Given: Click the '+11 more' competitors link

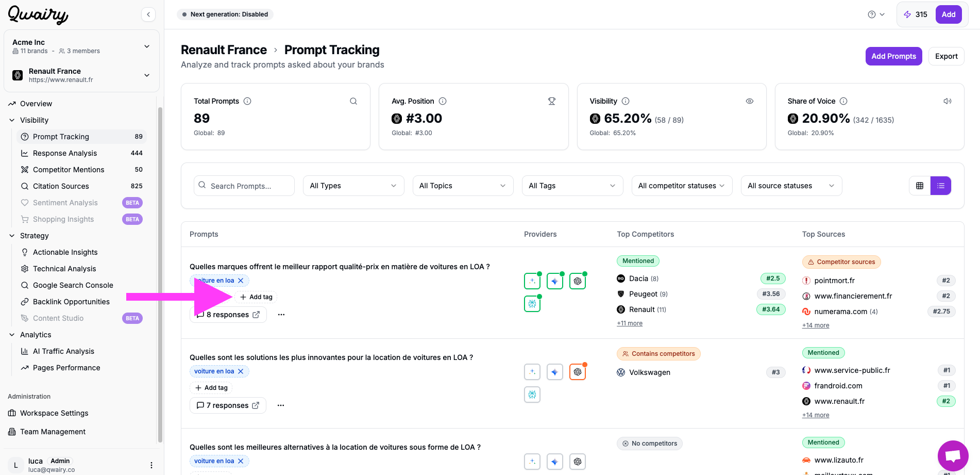Looking at the screenshot, I should pyautogui.click(x=630, y=323).
